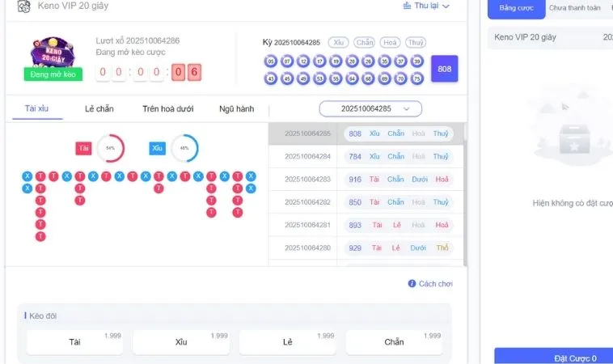Bet on Chẵn in Kèo đôi
The height and width of the screenshot is (364, 613).
pyautogui.click(x=394, y=342)
